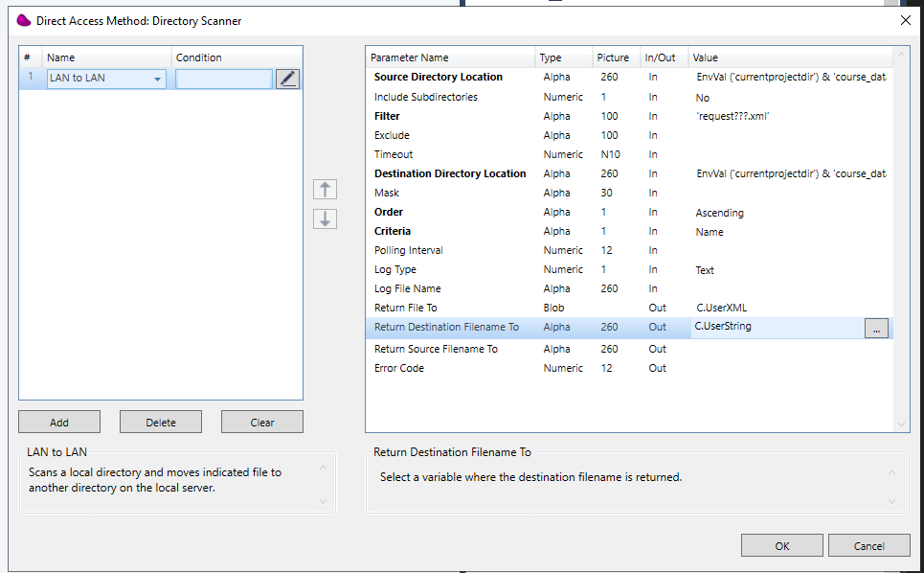Select row number 1 in methods list
This screenshot has height=573, width=924.
(x=31, y=77)
